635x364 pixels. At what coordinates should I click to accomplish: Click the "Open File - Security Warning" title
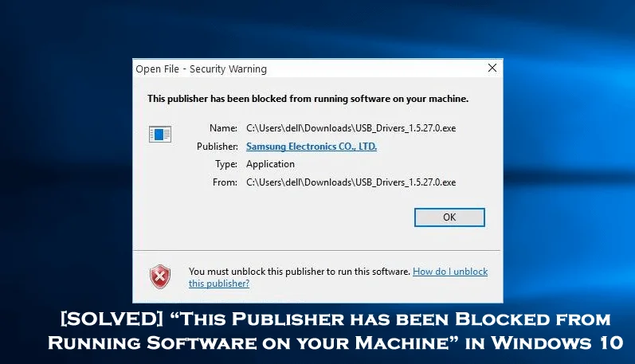[202, 68]
